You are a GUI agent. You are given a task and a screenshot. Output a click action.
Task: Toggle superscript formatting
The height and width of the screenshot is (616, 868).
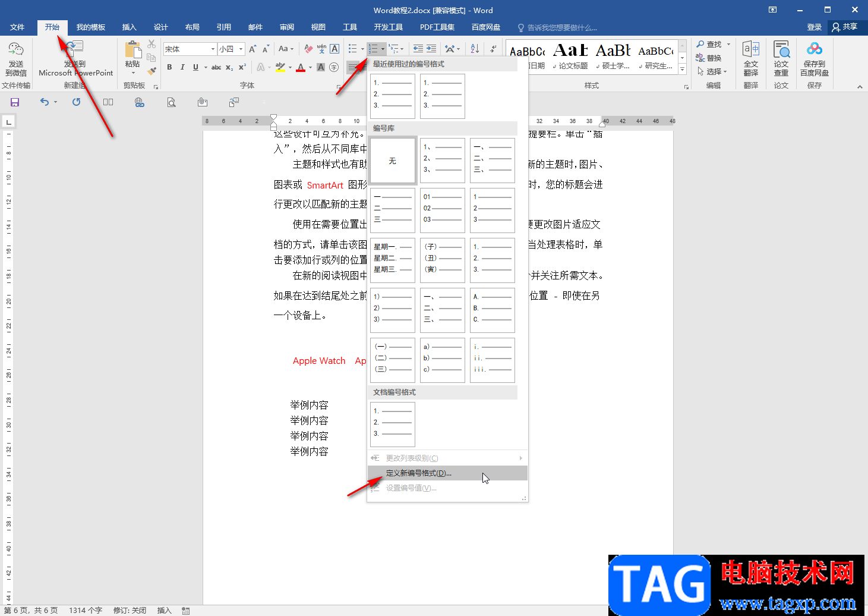click(x=242, y=67)
